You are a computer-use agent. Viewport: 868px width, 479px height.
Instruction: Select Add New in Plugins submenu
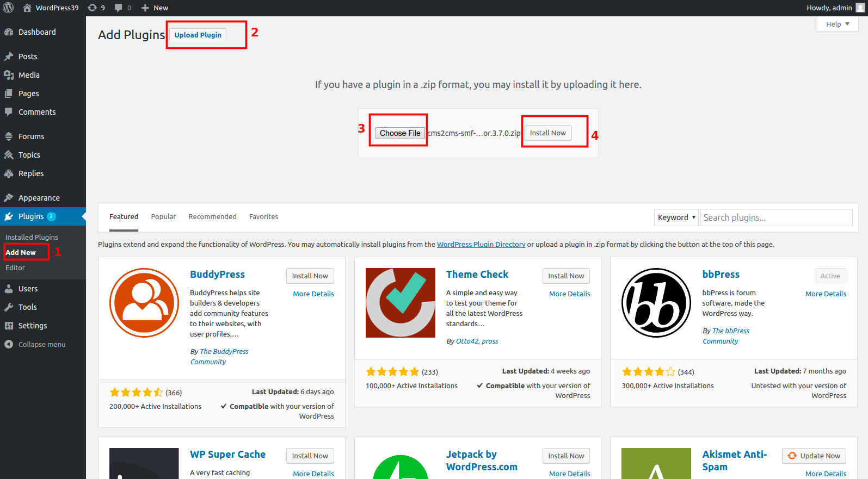point(21,252)
